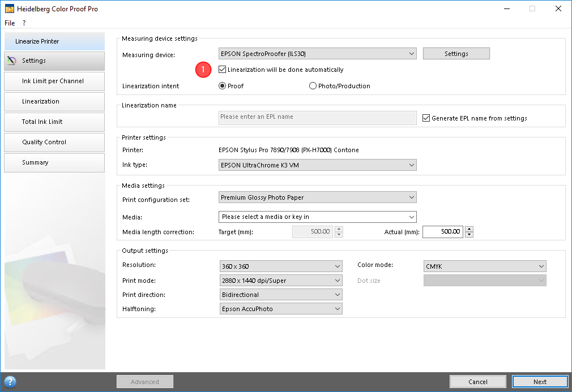The height and width of the screenshot is (392, 572).
Task: Click the blue help question mark icon
Action: pos(10,381)
